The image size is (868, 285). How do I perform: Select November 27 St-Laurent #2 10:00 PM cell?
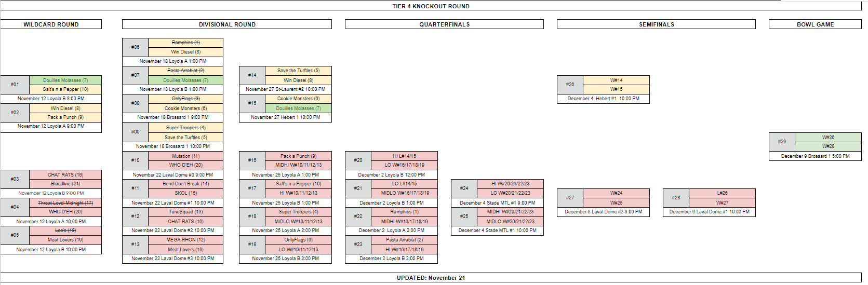[286, 89]
